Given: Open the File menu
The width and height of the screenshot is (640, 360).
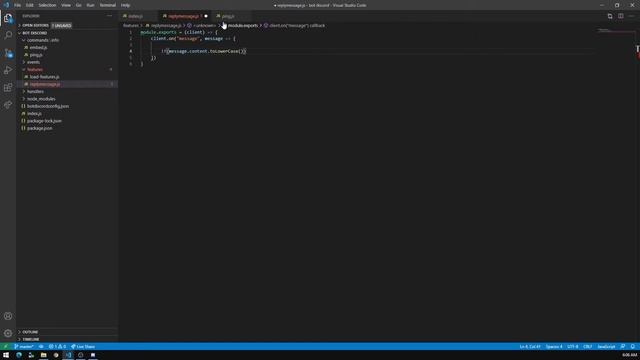Looking at the screenshot, I should coord(18,5).
